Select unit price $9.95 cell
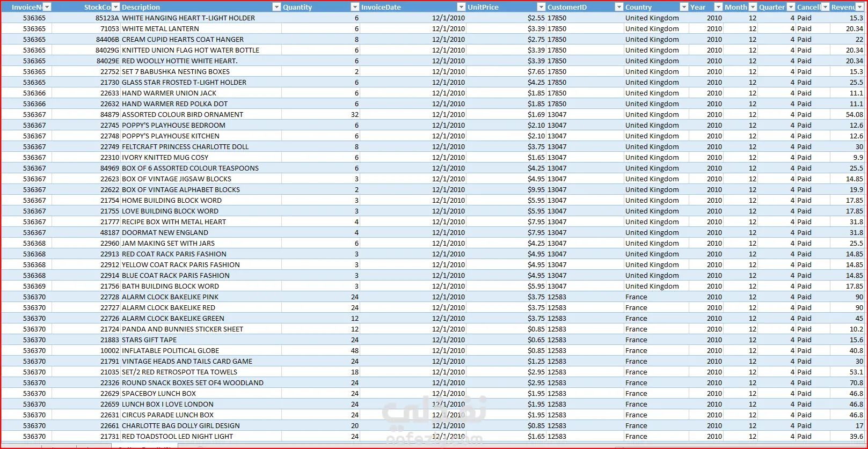Screen dimensions: 868x449 click(x=506, y=189)
